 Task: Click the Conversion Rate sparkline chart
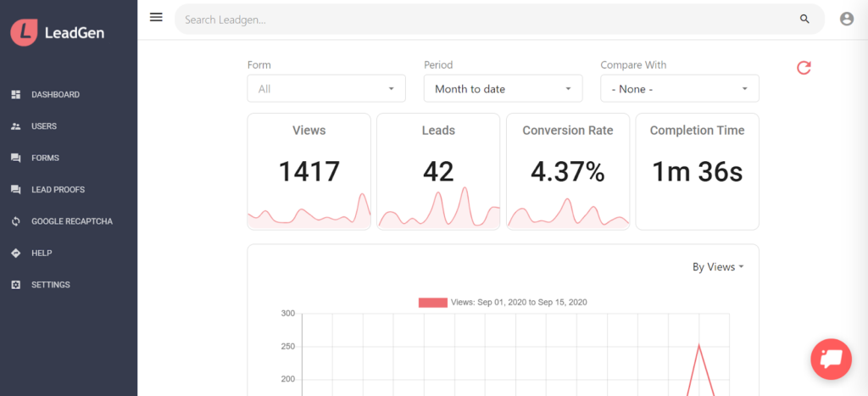point(568,213)
